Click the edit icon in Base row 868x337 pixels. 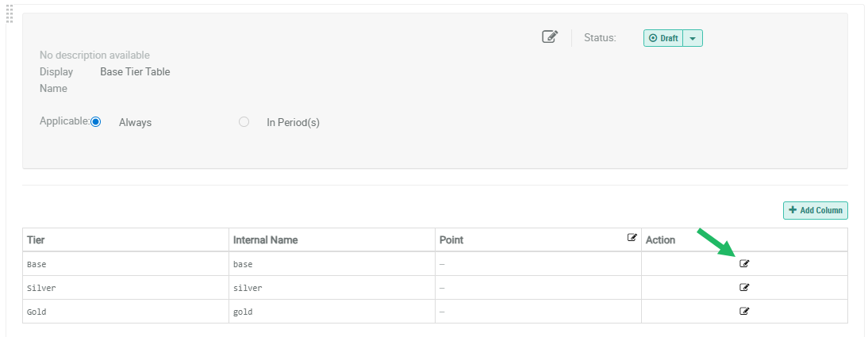[x=744, y=263]
